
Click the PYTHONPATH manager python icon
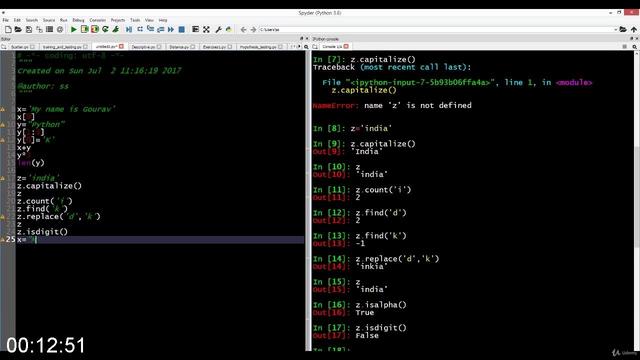pyautogui.click(x=229, y=29)
